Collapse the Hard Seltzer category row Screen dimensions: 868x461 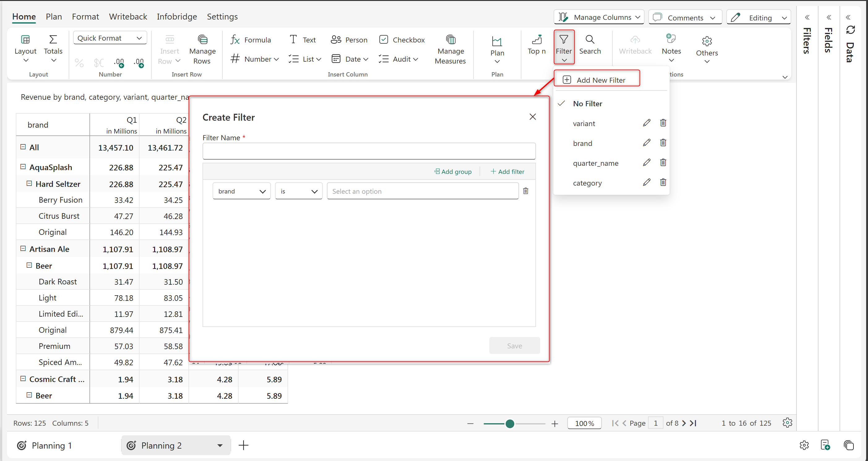tap(29, 183)
